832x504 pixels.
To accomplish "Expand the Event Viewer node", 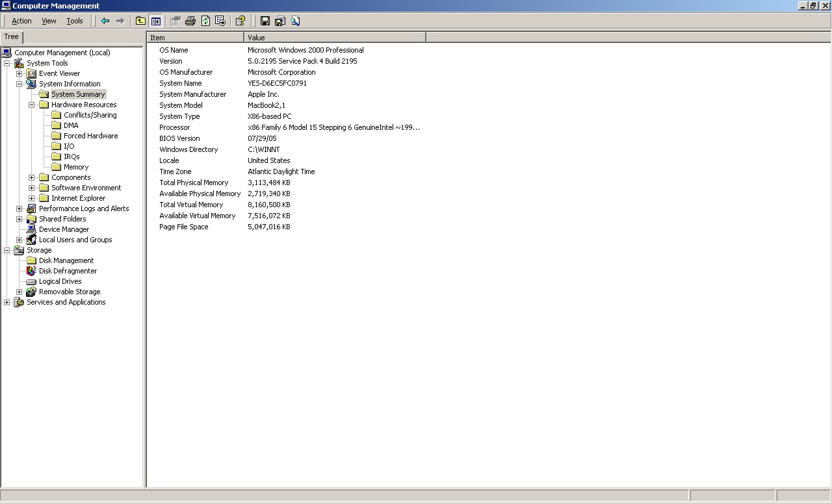I will tap(19, 73).
